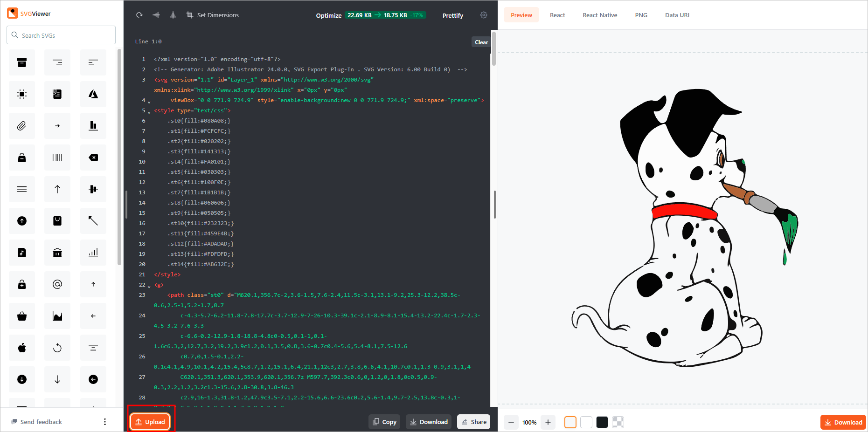Flip the SVG horizontally with the mirror icon

pyautogui.click(x=173, y=15)
